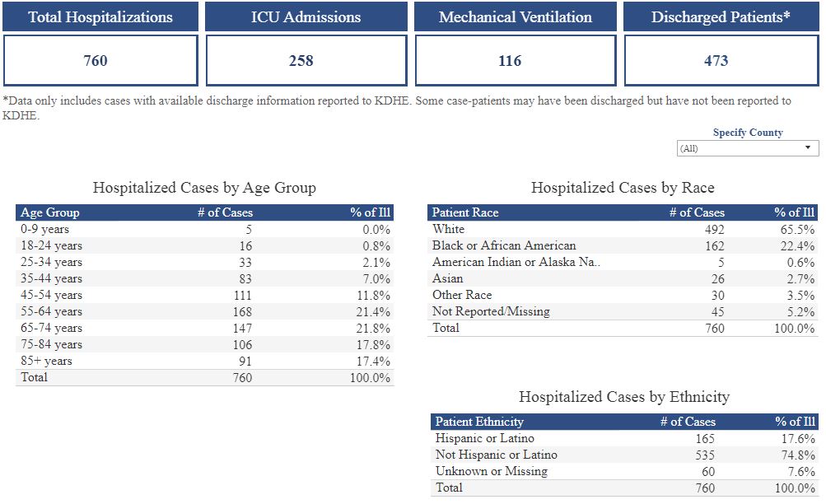This screenshot has height=504, width=826.
Task: Click the Other Race row label
Action: click(462, 295)
